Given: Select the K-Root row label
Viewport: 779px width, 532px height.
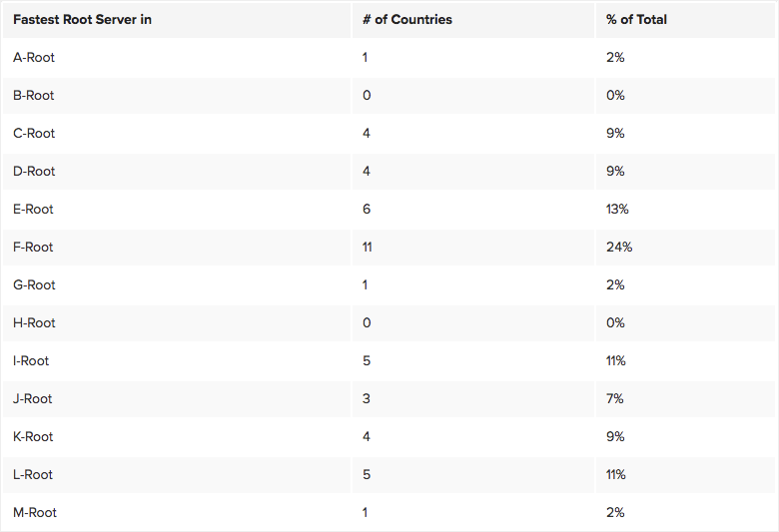Looking at the screenshot, I should coord(34,437).
